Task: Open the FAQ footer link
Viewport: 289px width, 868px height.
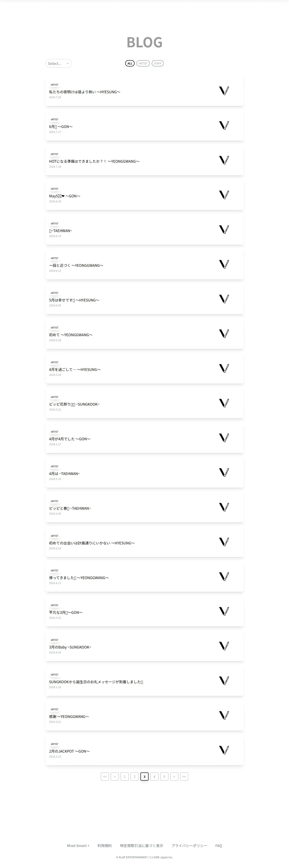Action: tap(218, 846)
